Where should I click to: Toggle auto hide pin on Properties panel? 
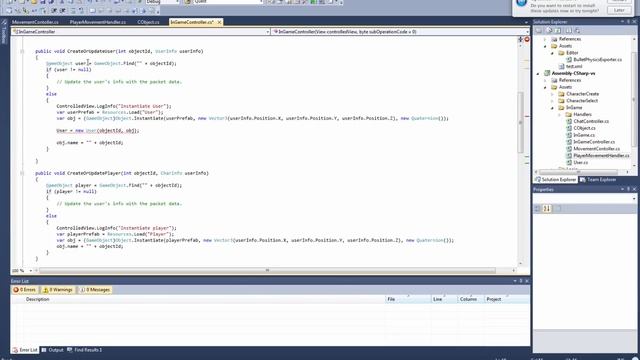pos(629,189)
